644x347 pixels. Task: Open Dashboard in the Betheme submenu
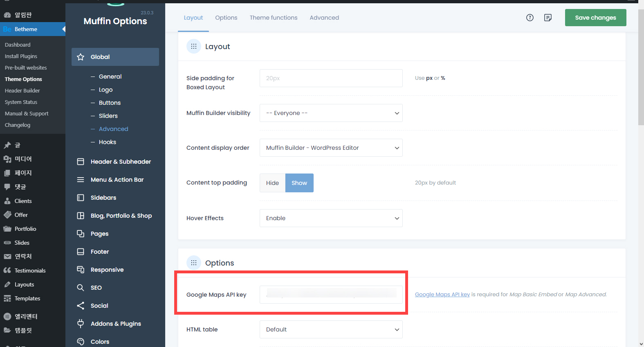point(18,45)
